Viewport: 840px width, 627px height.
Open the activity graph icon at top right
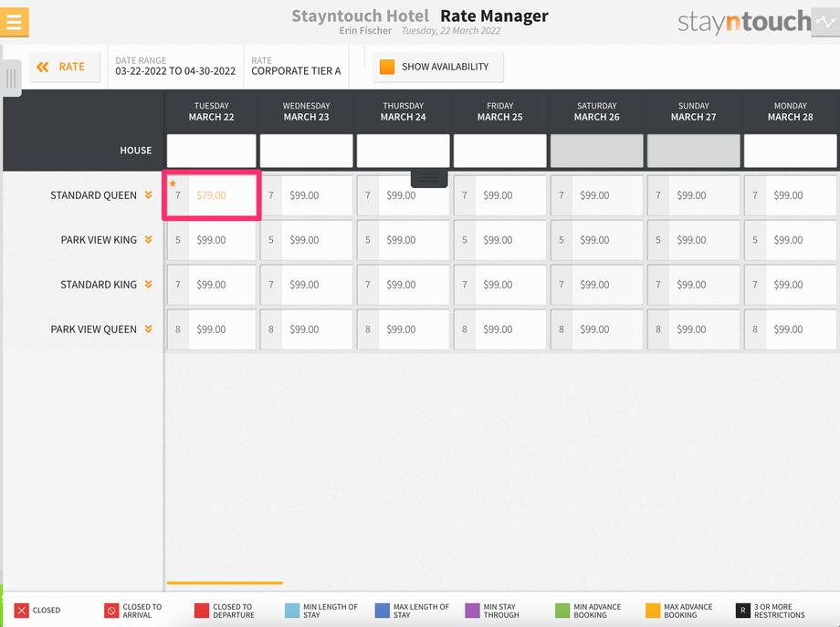[x=825, y=22]
